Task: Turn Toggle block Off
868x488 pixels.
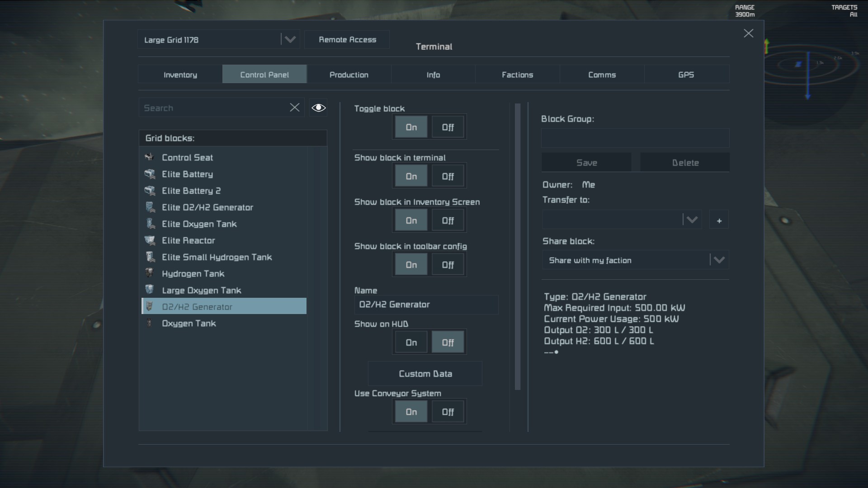Action: pos(448,127)
